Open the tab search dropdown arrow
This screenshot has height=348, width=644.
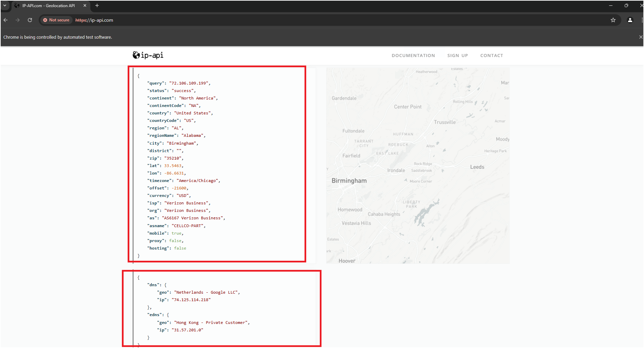point(5,5)
